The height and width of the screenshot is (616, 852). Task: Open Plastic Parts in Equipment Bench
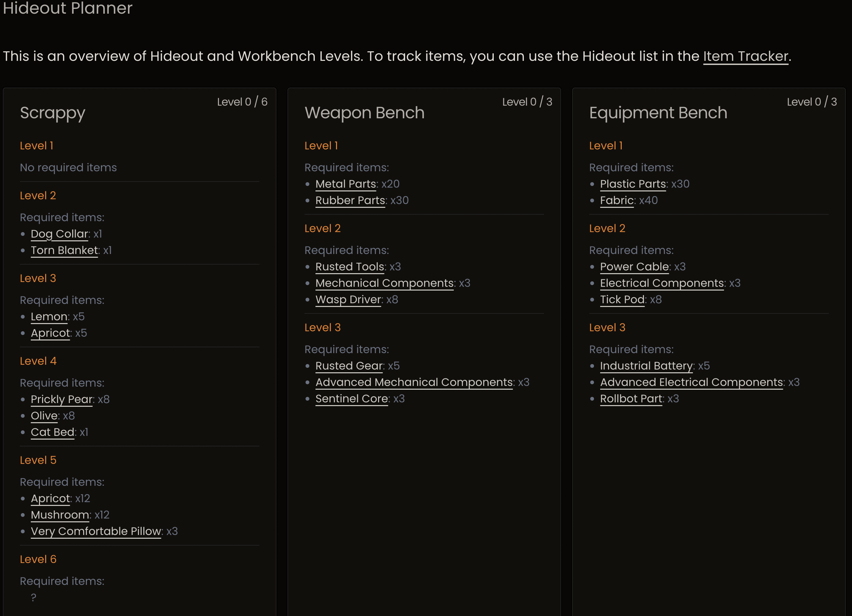pos(633,184)
